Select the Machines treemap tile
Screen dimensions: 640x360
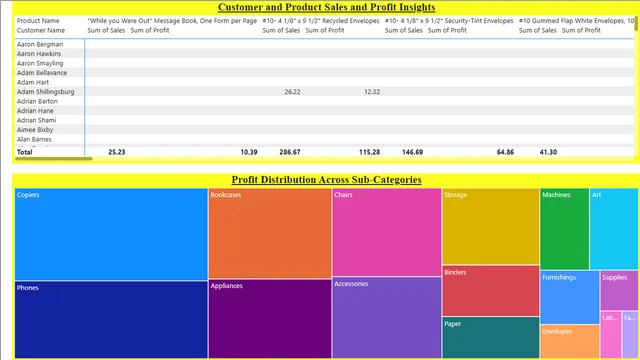pos(564,229)
